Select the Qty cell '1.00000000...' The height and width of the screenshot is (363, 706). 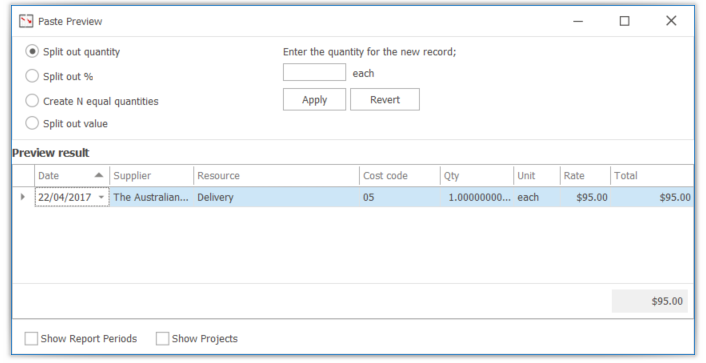pos(477,197)
